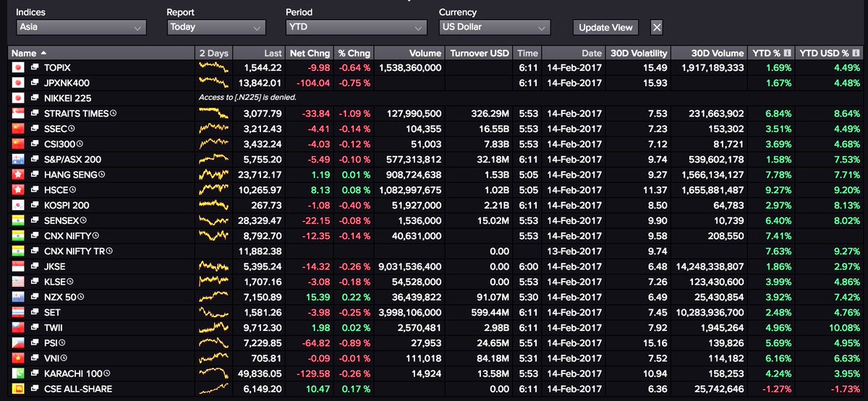
Task: Click the clock icon next to KLSE
Action: (72, 282)
